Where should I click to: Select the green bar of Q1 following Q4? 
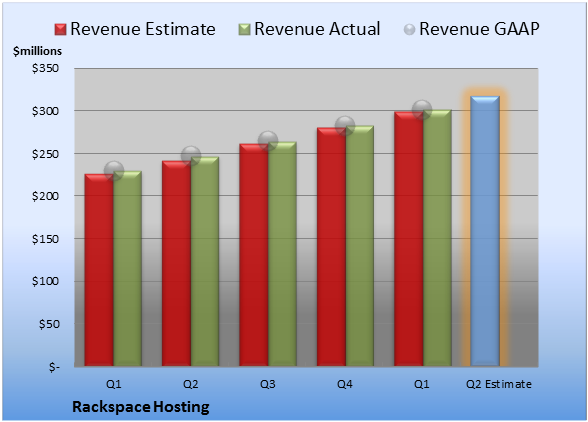pos(437,238)
